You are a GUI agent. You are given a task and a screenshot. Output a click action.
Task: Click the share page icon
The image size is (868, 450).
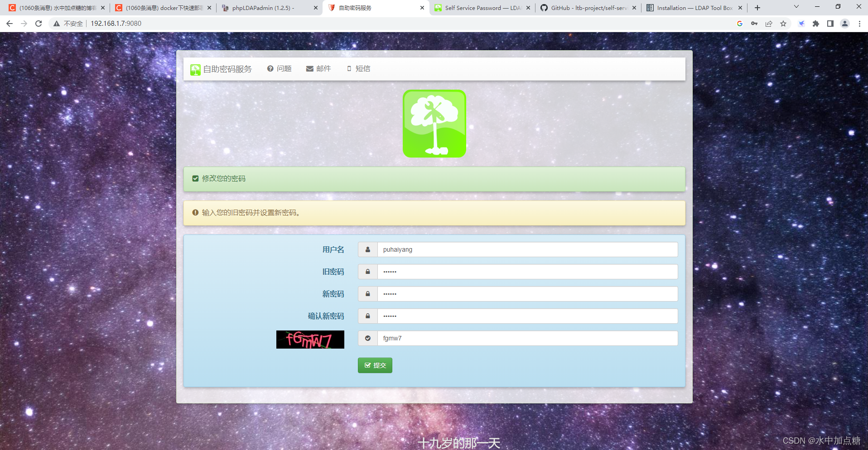(769, 24)
